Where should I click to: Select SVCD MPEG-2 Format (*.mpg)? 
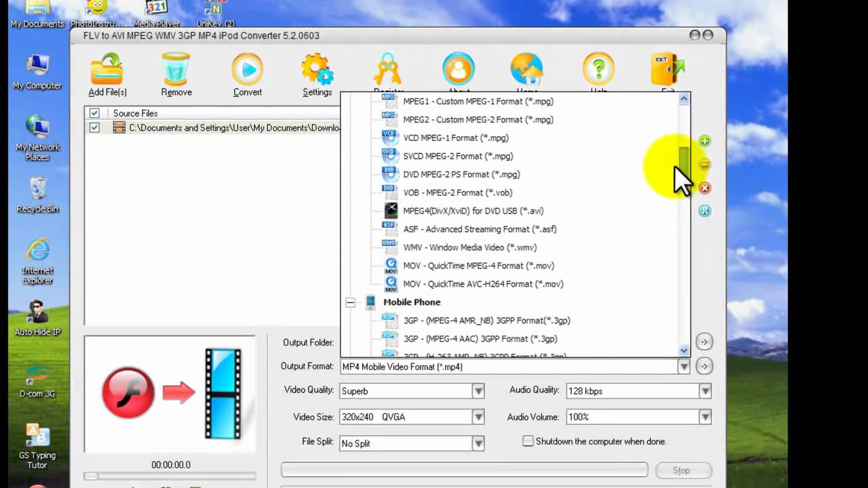[458, 156]
